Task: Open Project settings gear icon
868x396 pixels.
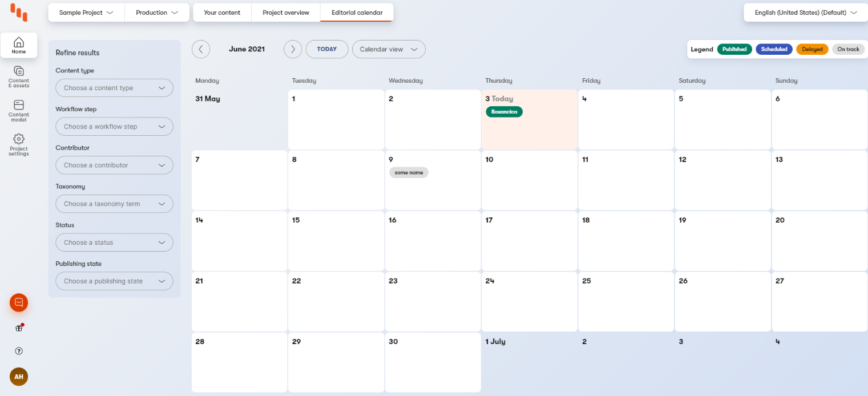Action: click(x=19, y=144)
